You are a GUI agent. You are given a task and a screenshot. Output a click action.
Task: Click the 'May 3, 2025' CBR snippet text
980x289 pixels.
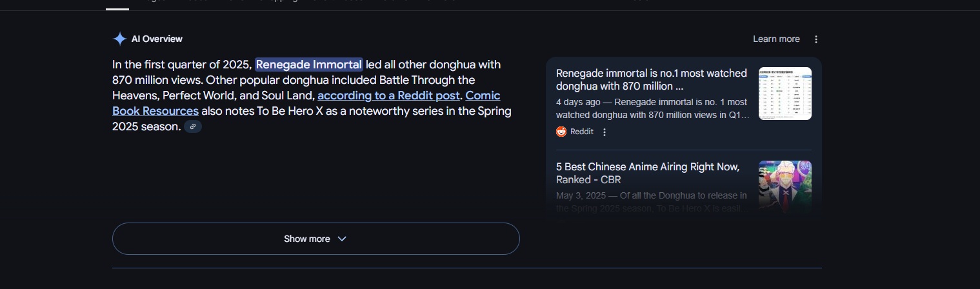pos(652,202)
